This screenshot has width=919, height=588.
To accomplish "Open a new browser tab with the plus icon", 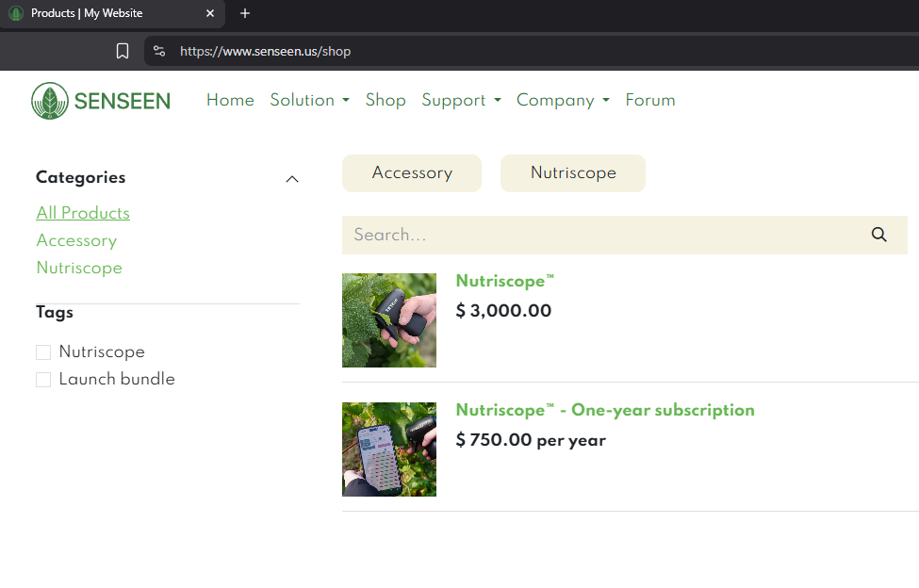I will point(244,13).
